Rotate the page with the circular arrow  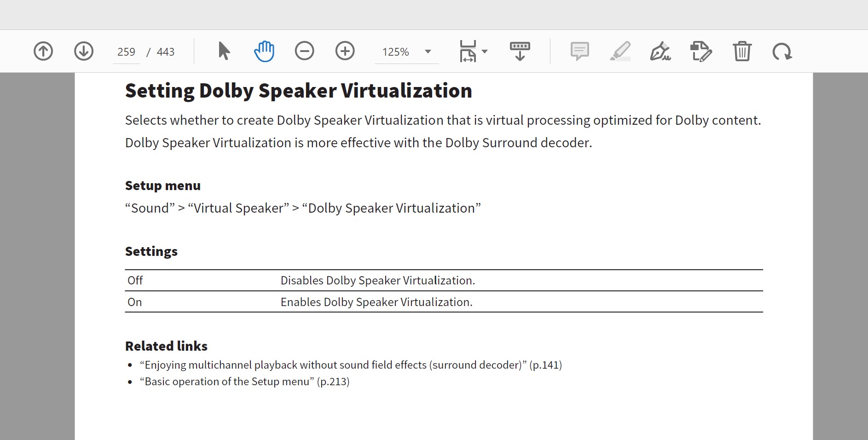pyautogui.click(x=782, y=51)
